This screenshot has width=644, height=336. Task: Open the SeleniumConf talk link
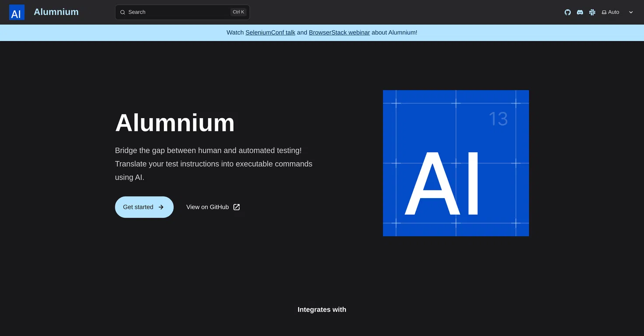[270, 32]
